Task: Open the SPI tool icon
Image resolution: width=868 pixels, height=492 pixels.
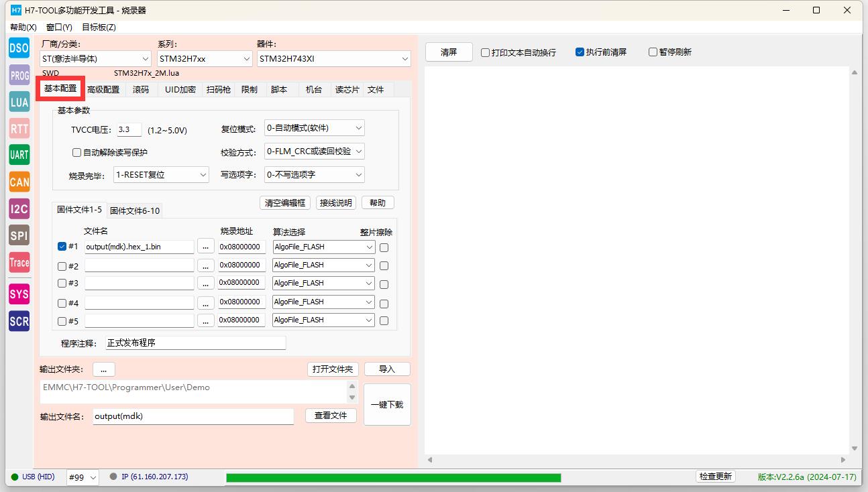Action: pyautogui.click(x=19, y=235)
